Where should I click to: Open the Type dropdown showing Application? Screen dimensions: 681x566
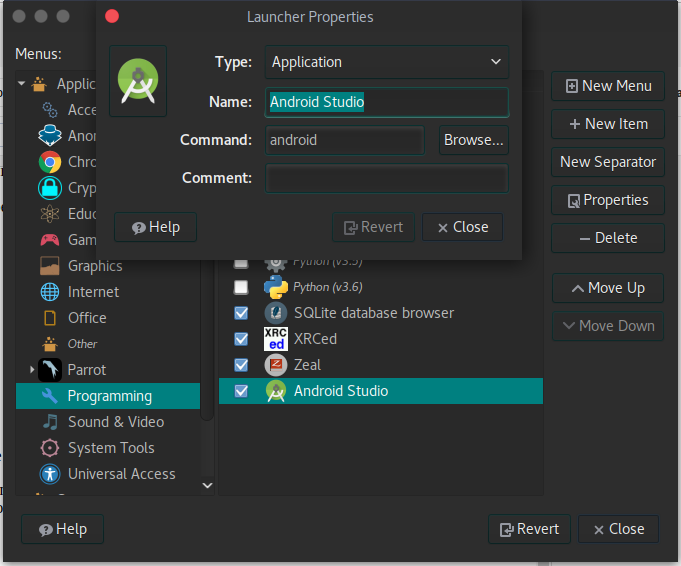click(387, 62)
